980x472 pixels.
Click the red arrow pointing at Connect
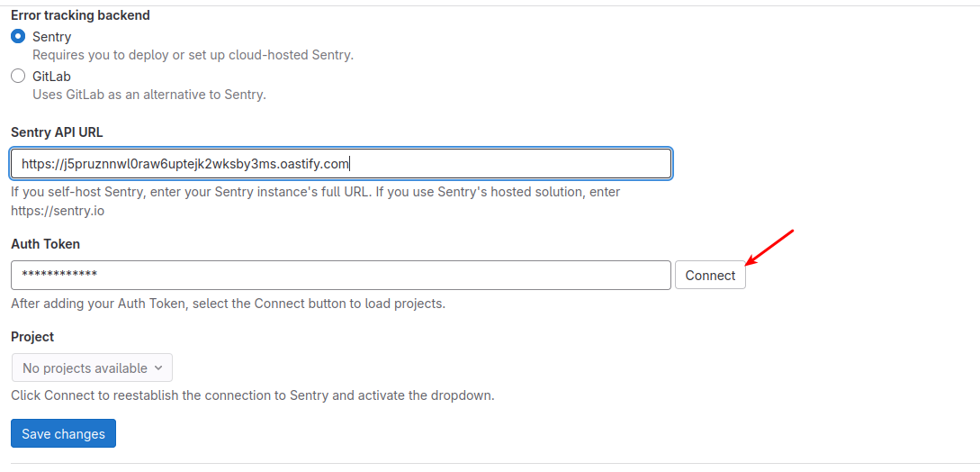(x=770, y=248)
